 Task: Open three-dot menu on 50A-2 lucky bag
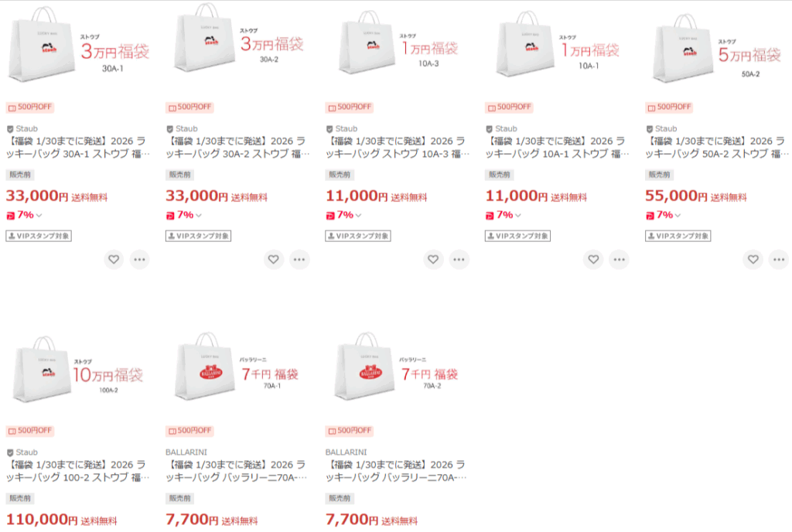point(779,260)
